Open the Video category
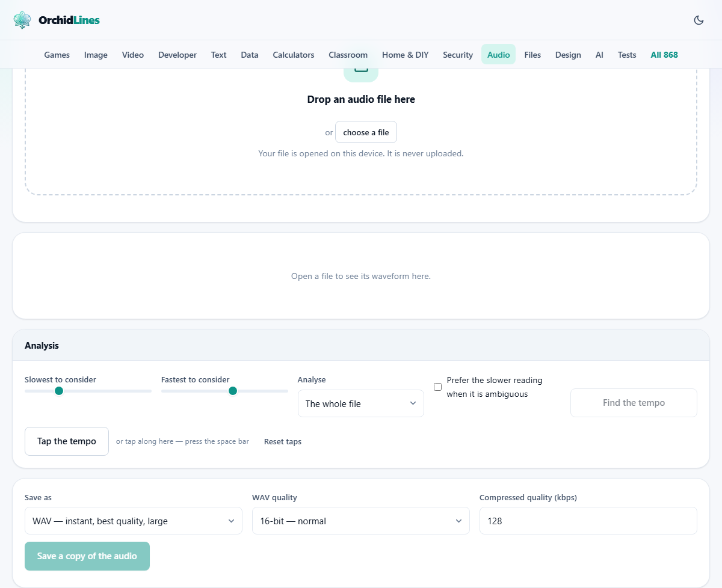Screen dimensions: 722x588 point(133,55)
